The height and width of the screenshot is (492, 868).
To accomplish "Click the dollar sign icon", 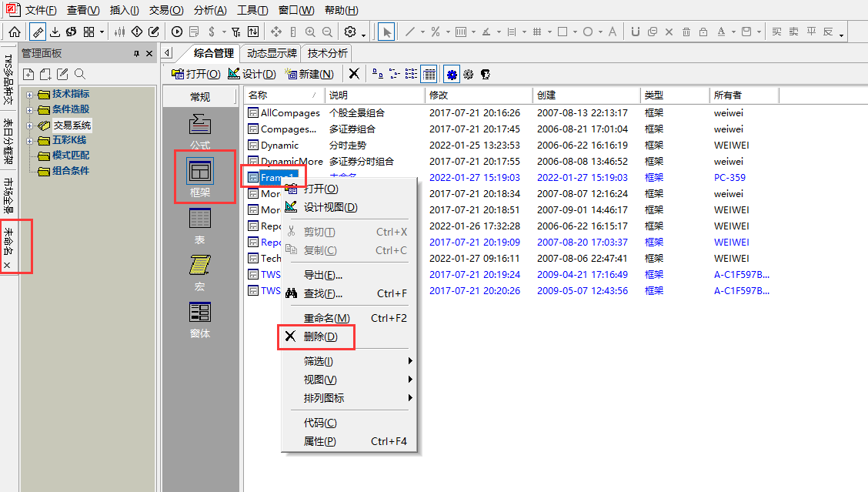I will pyautogui.click(x=212, y=32).
